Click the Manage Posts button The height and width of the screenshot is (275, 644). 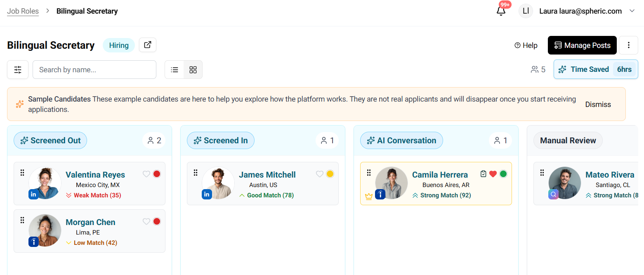click(x=582, y=45)
